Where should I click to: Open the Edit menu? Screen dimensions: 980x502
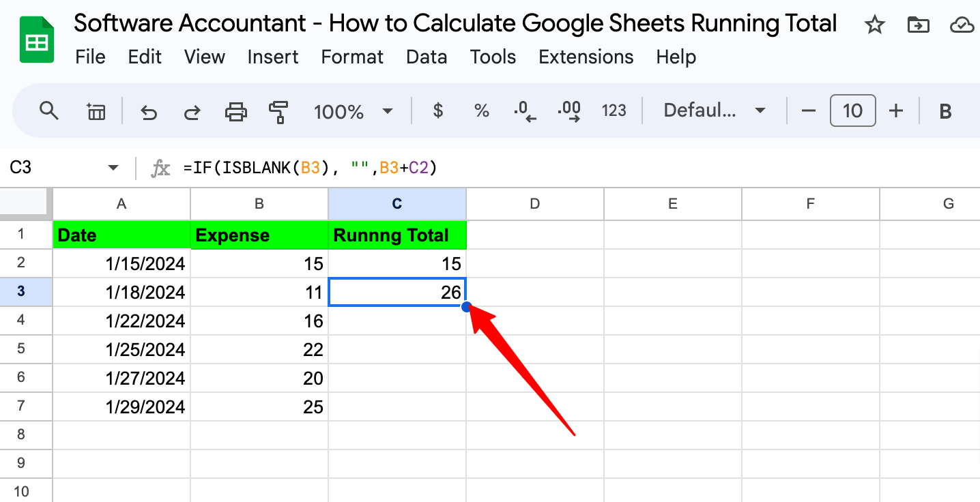click(x=145, y=57)
